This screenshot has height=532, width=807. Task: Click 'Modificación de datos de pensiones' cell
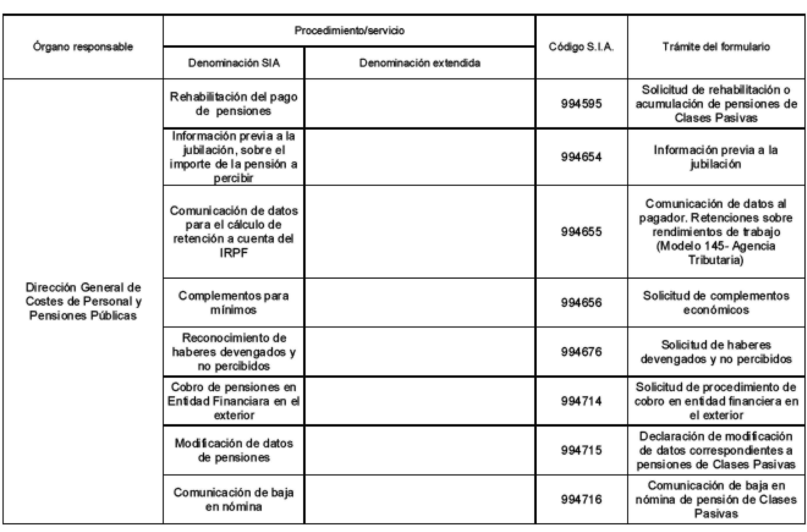234,451
